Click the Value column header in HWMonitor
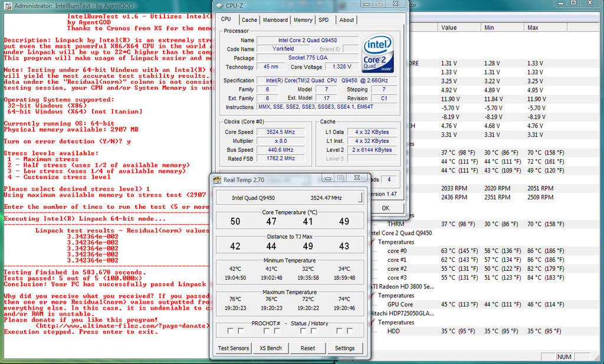This screenshot has width=604, height=364. tap(459, 28)
